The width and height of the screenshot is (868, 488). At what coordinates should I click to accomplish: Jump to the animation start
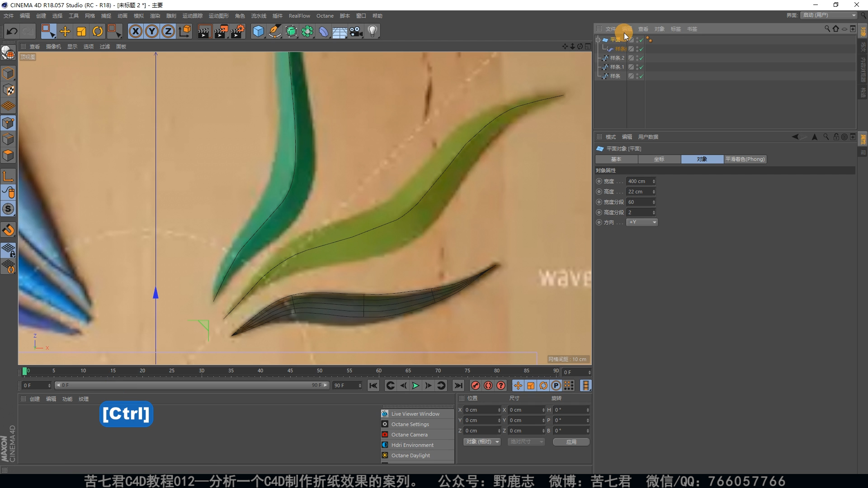pyautogui.click(x=373, y=385)
